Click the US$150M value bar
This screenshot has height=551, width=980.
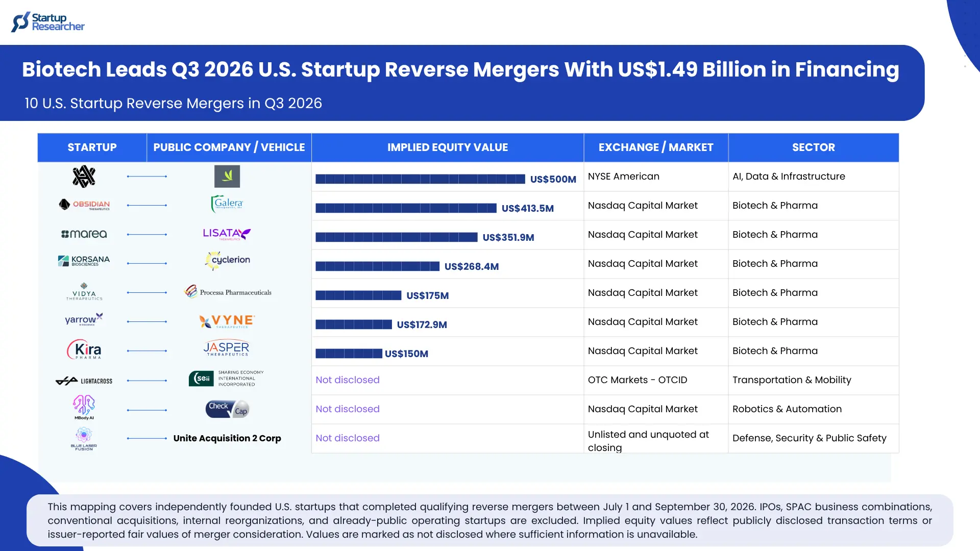point(349,354)
